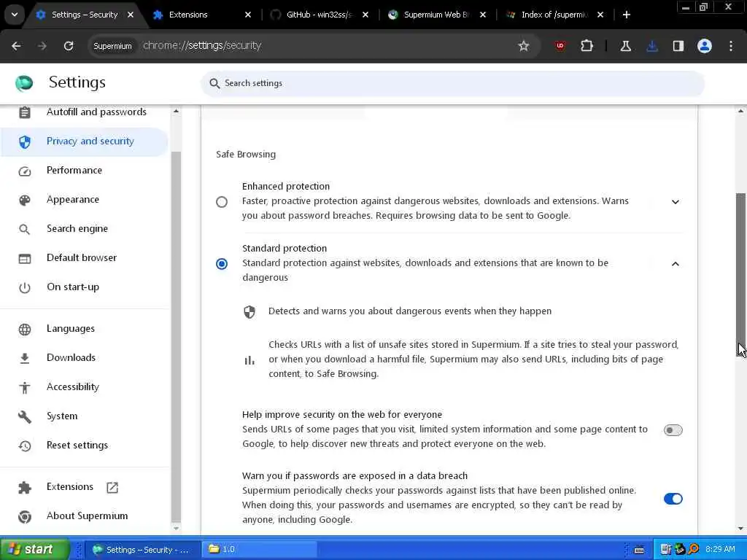Click the Performance gauge icon
747x560 pixels.
(24, 171)
